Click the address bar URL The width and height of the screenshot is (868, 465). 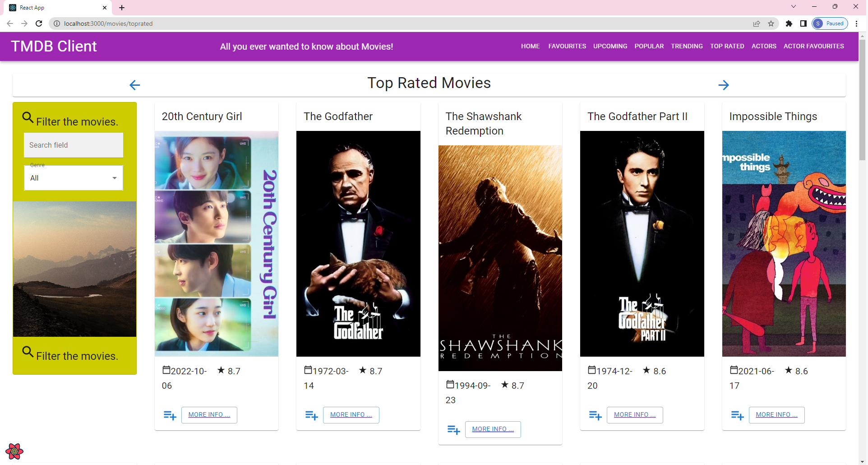108,23
